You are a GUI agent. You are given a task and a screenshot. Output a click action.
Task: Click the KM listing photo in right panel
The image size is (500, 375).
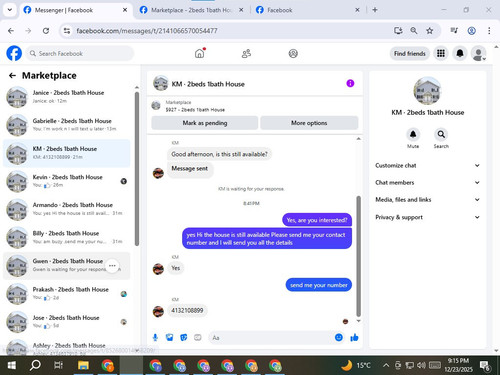click(427, 91)
